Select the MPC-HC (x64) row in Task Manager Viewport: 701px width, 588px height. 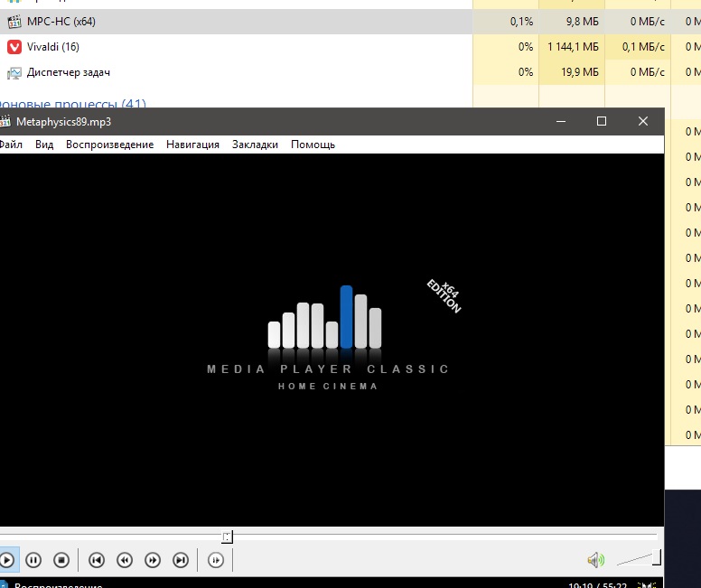click(350, 22)
